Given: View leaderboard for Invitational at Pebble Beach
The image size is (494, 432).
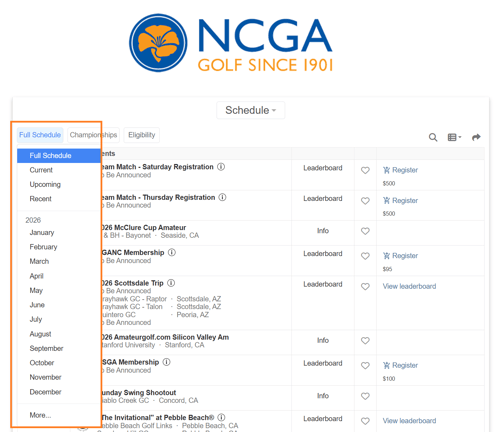Looking at the screenshot, I should click(409, 421).
